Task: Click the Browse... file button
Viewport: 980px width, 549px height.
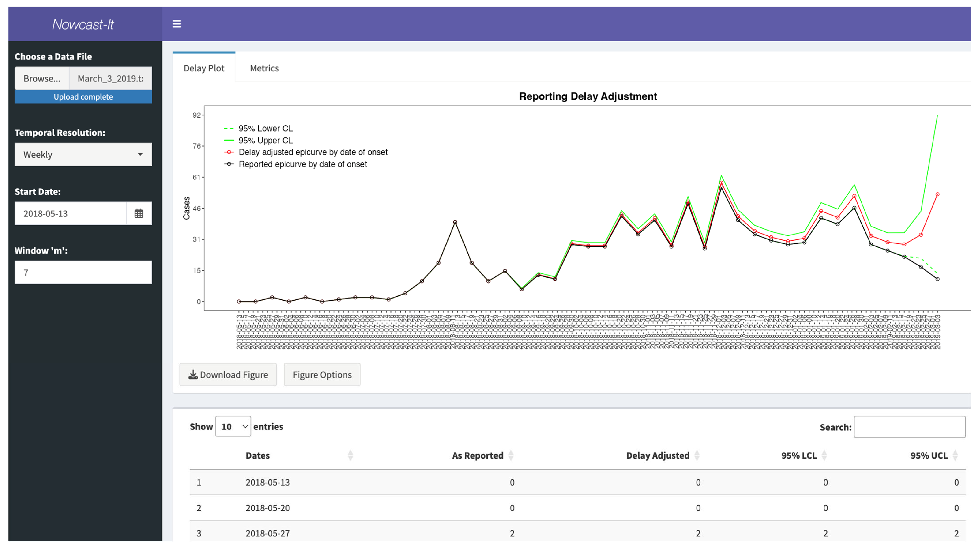Action: tap(42, 78)
